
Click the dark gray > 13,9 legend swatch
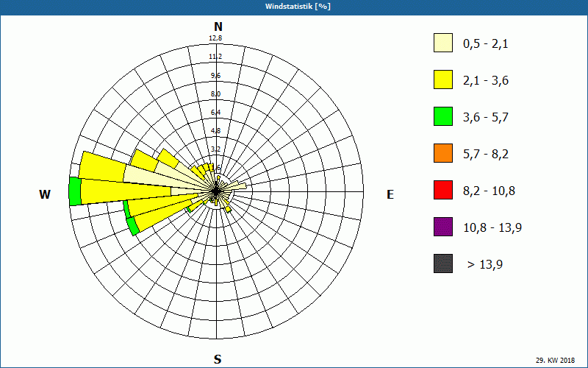(443, 263)
